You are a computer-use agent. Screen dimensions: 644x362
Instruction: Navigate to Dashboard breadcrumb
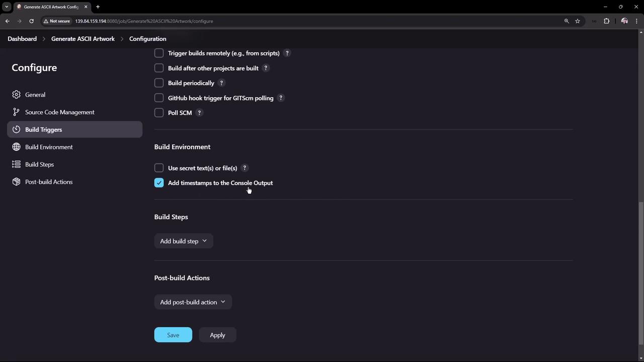(x=22, y=39)
